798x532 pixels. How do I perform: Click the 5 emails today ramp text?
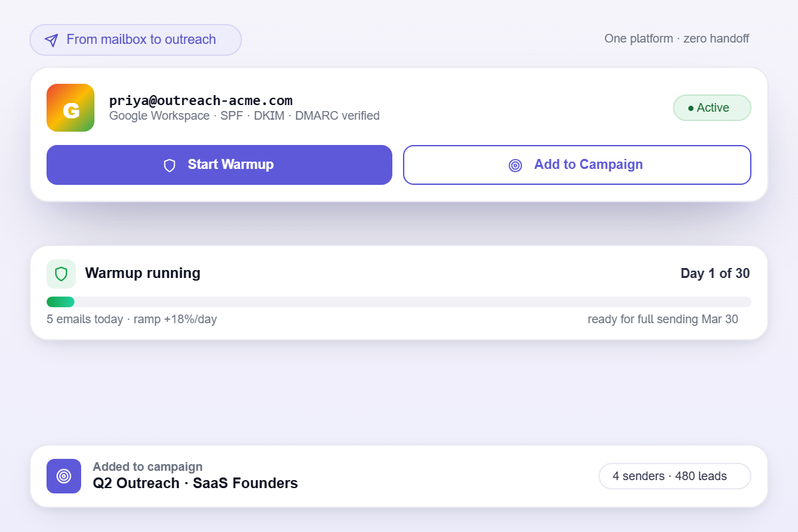[132, 319]
